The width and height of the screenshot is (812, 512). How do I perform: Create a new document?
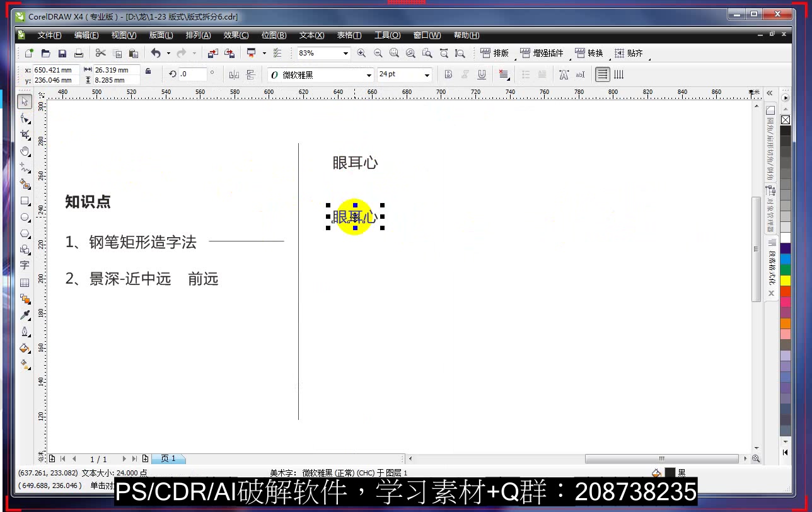(29, 54)
